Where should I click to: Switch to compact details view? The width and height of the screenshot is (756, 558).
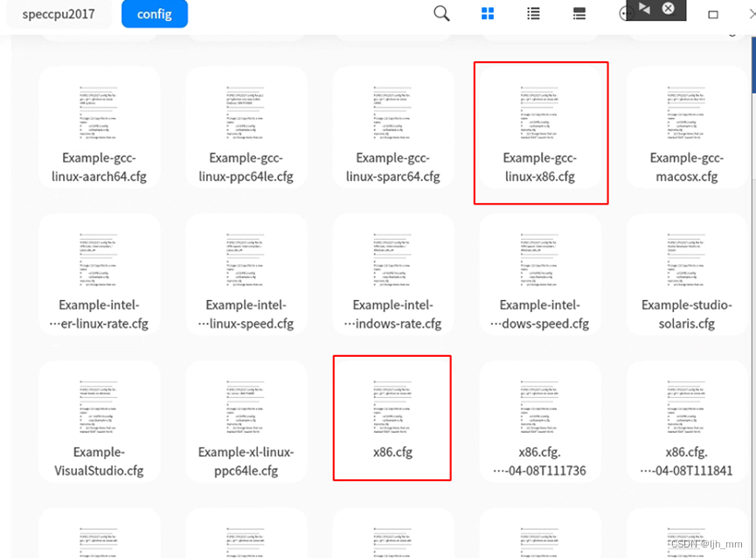579,13
